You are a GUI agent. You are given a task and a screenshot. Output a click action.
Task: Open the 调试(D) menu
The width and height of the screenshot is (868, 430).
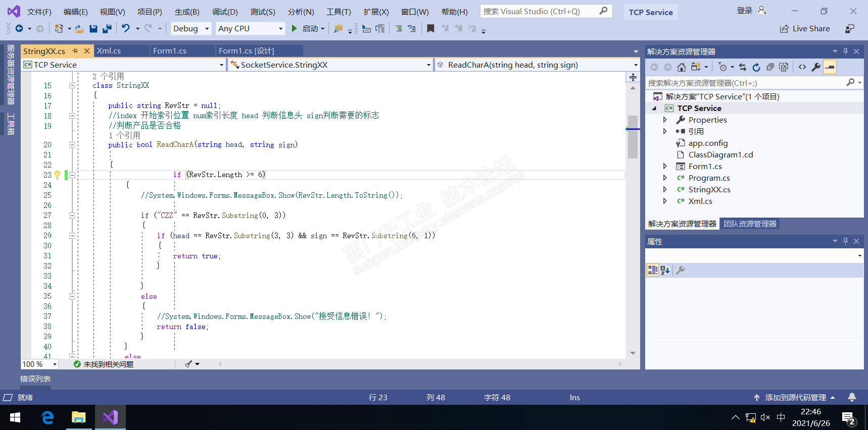tap(225, 12)
